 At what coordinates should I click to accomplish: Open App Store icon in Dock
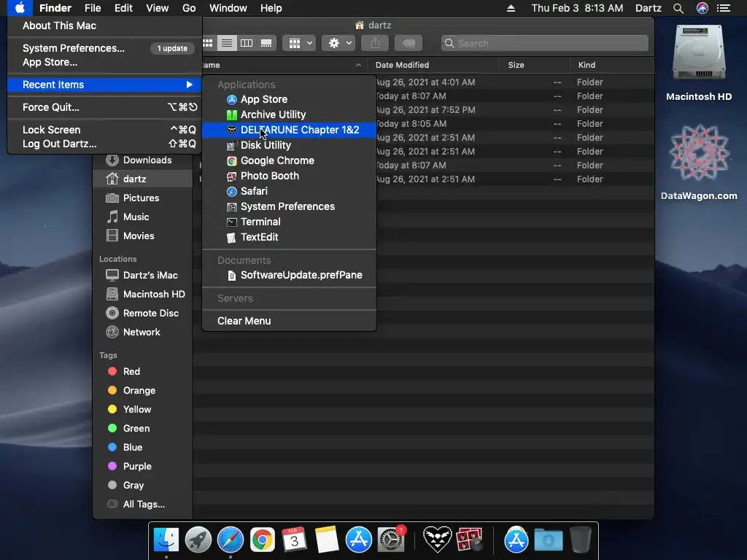coord(359,540)
